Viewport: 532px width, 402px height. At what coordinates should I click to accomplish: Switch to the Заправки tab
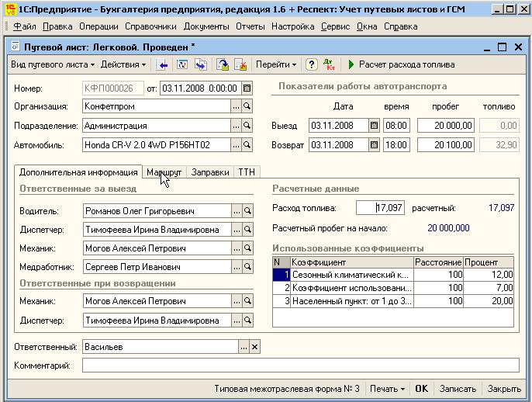pyautogui.click(x=209, y=172)
